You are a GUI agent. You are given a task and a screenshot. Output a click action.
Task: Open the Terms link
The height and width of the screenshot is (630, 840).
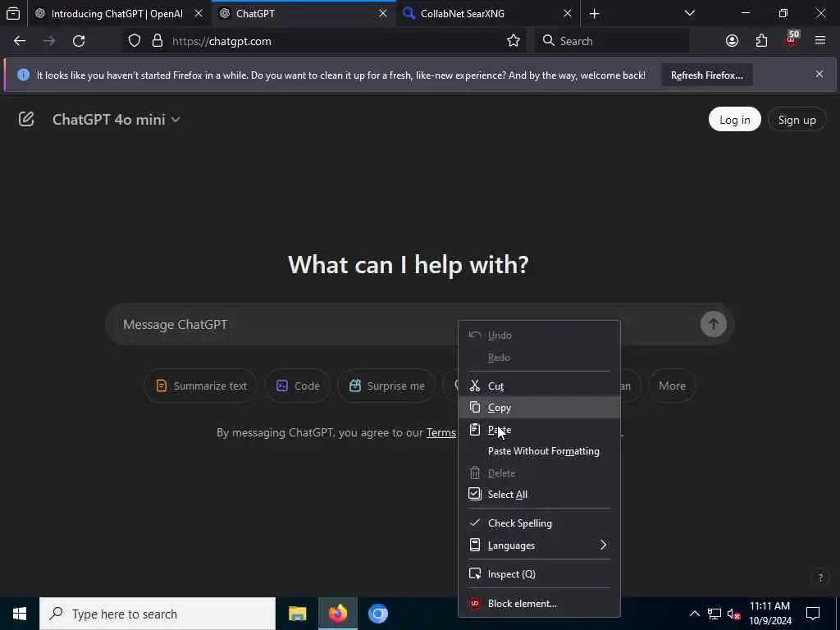[441, 432]
